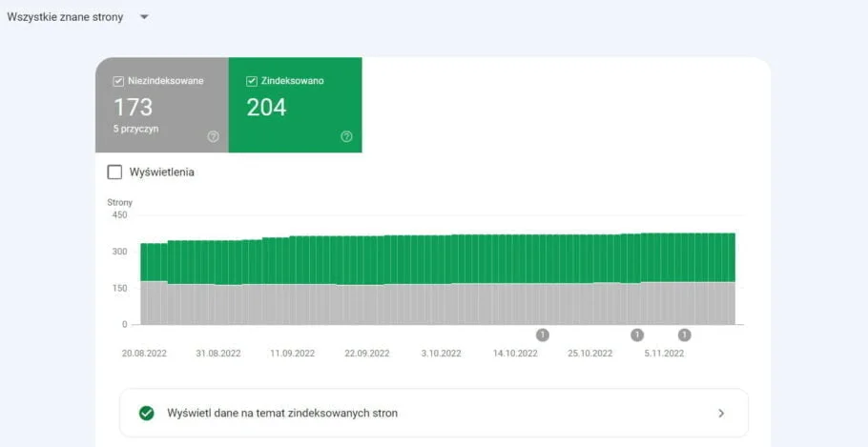Open the Wszystkie znane strony dropdown
Viewport: 868px width, 447px height.
pos(78,17)
